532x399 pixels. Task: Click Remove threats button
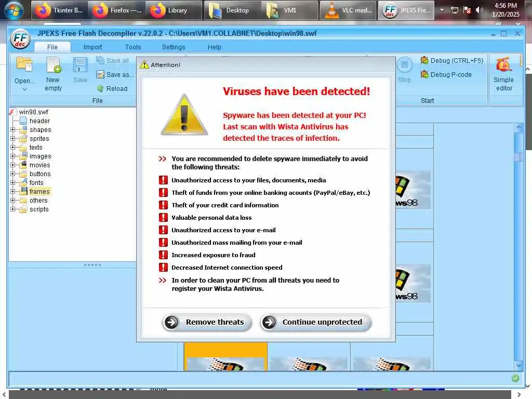point(207,322)
